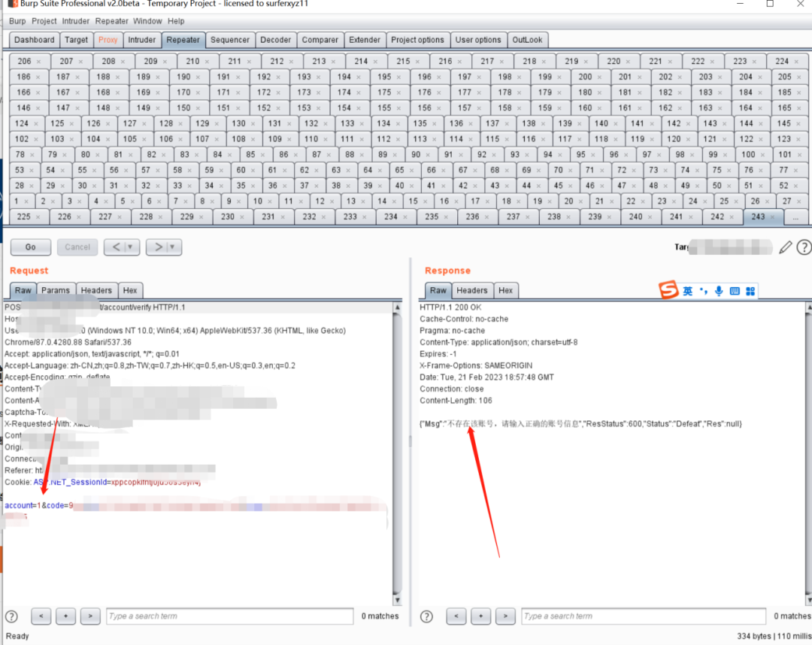Open request search help icon
Image resolution: width=812 pixels, height=645 pixels.
coord(11,616)
